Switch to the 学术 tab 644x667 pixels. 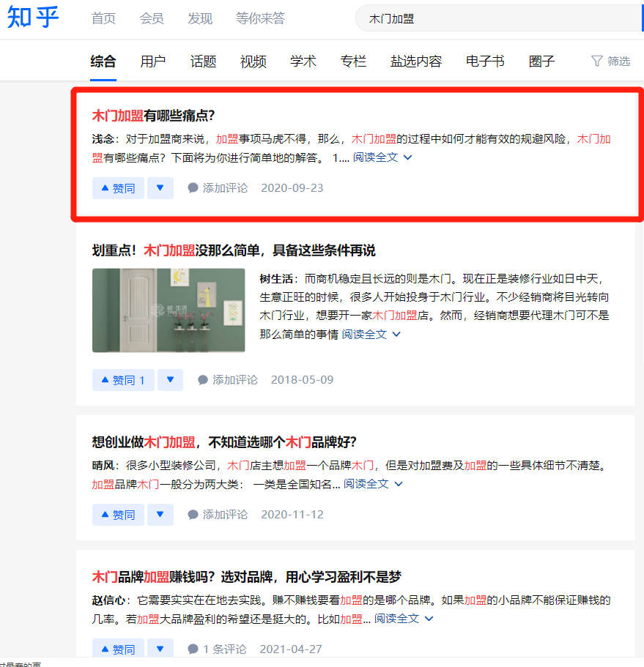303,62
